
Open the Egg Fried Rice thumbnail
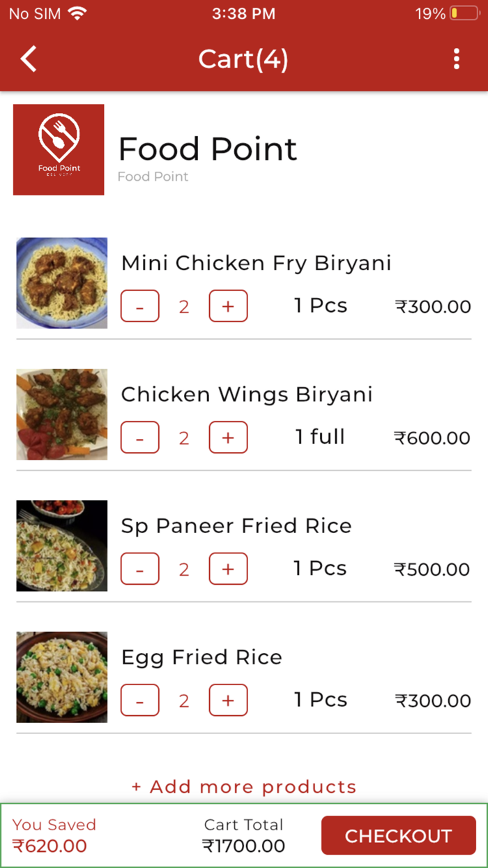(61, 677)
